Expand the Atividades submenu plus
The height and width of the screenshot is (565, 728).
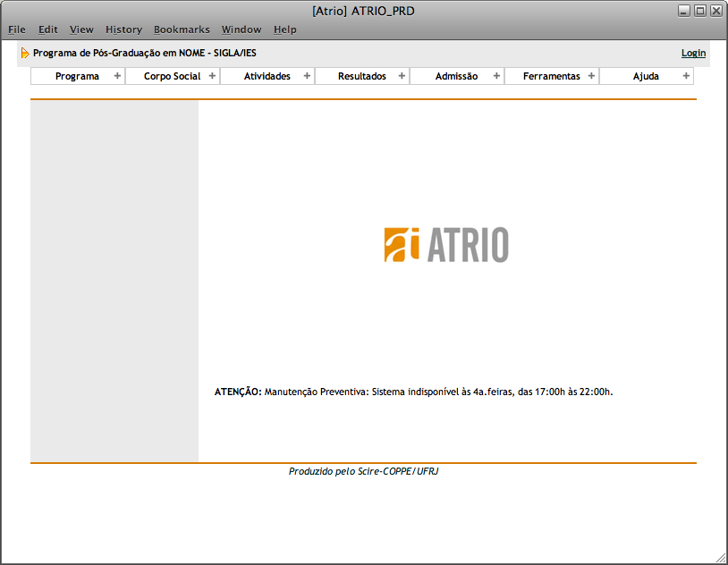click(307, 76)
